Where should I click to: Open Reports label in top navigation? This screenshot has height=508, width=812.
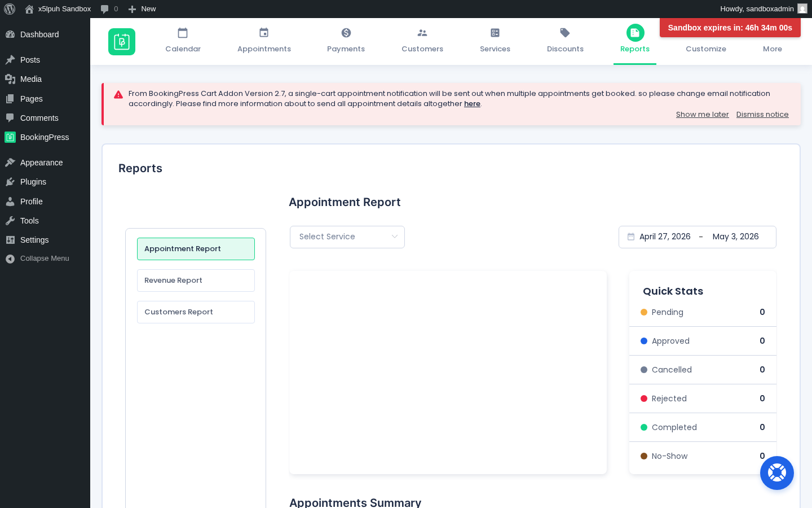coord(635,49)
